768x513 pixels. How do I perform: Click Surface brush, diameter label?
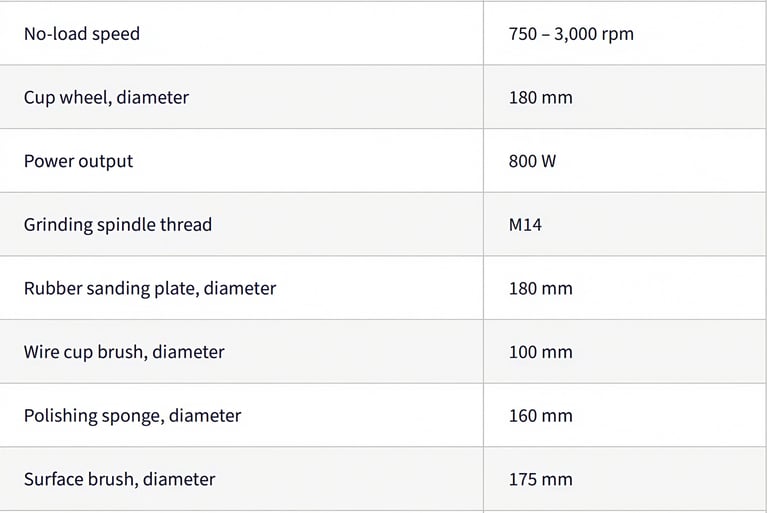[120, 479]
